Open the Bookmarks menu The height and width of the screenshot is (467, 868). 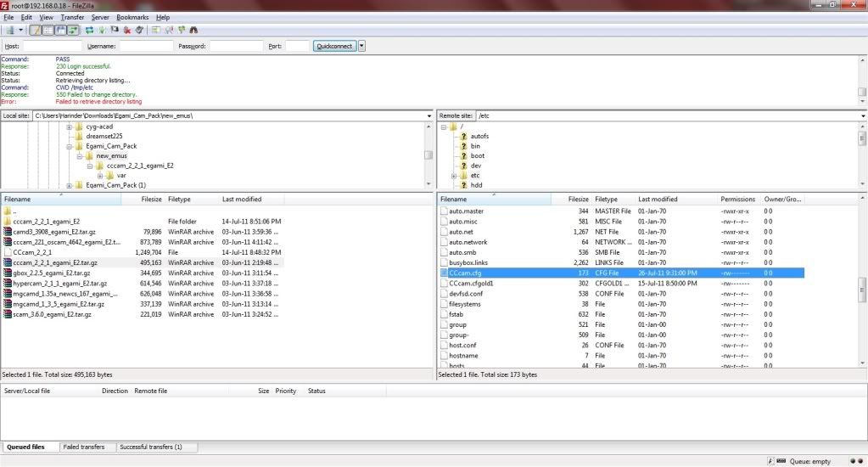[132, 17]
